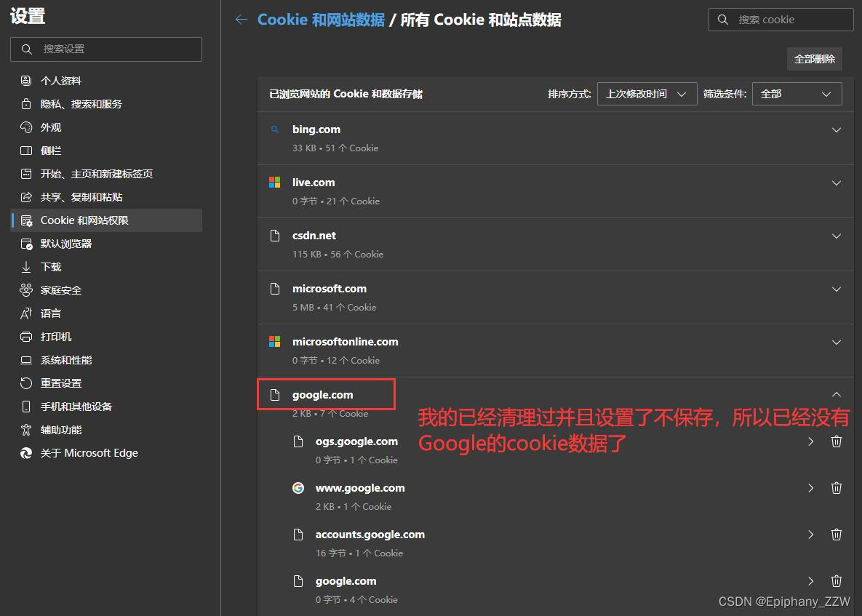Expand the csdn.net cookie entry
Image resolution: width=862 pixels, height=616 pixels.
[836, 236]
